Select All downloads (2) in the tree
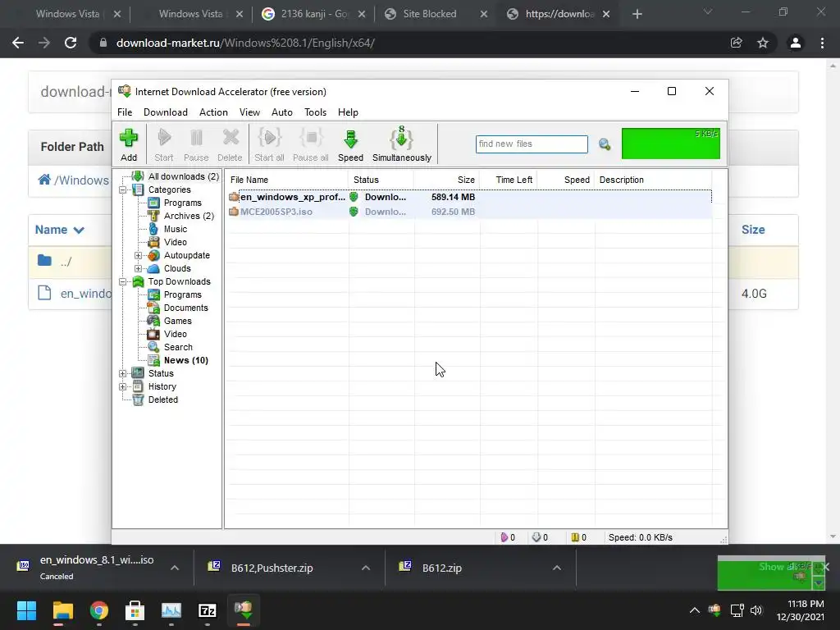This screenshot has width=840, height=630. point(183,176)
